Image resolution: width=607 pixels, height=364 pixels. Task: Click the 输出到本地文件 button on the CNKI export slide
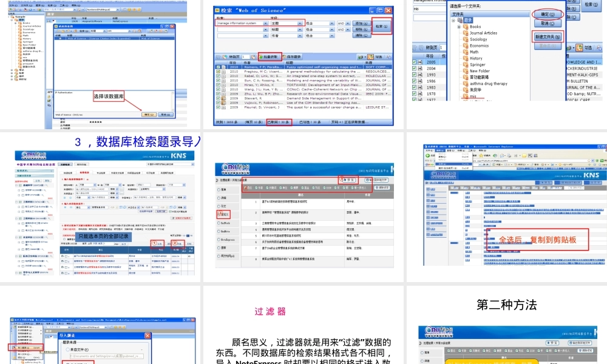376,180
